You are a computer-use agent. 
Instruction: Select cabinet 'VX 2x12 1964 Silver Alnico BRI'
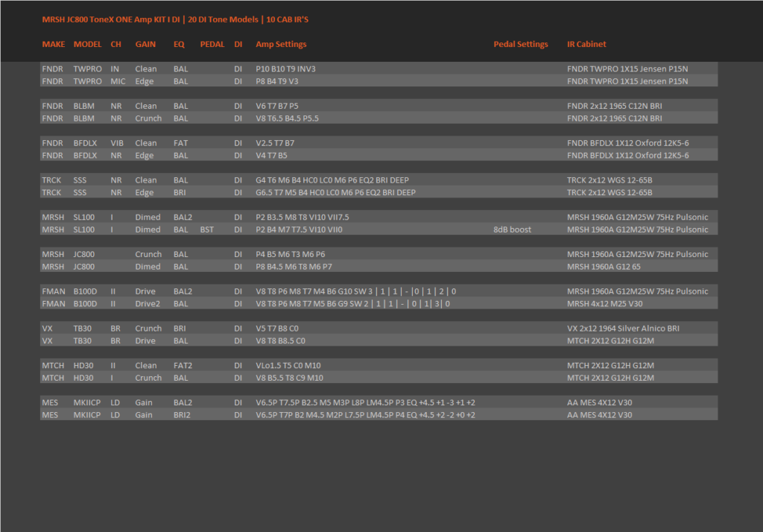[623, 329]
